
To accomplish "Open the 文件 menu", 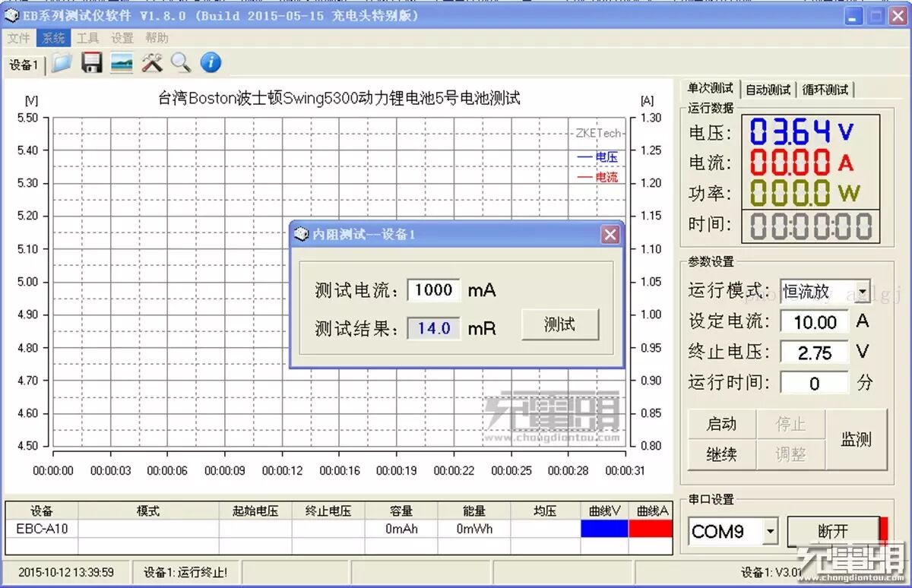I will 19,38.
